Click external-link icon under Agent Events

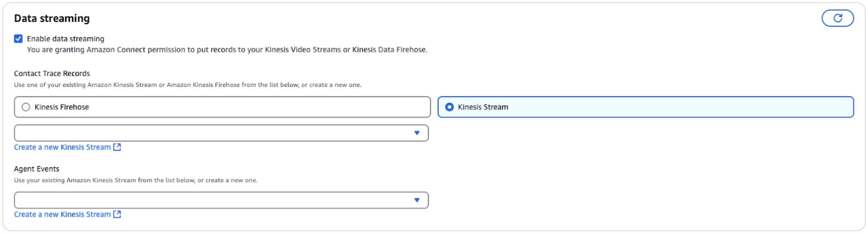117,214
